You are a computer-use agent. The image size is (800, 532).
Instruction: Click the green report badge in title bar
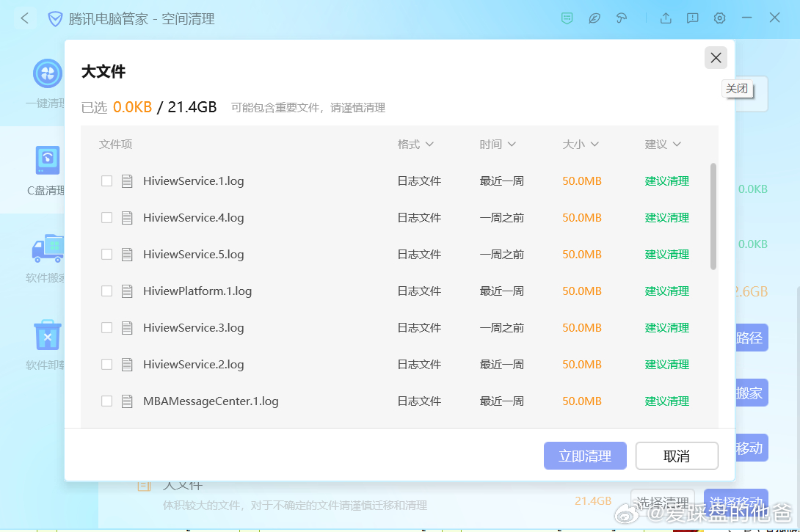(567, 18)
